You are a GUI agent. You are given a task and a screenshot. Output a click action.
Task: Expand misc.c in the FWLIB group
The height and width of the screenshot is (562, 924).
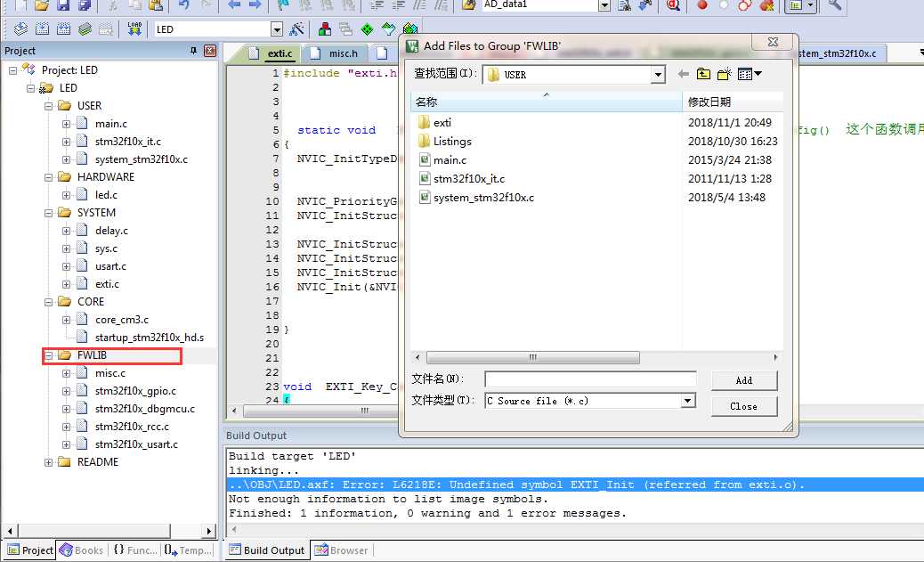click(66, 373)
